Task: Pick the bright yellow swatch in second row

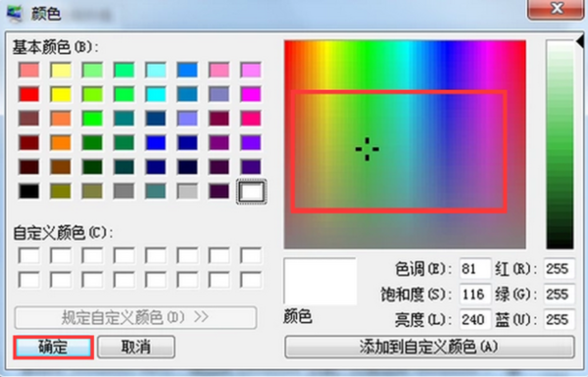Action: click(61, 94)
